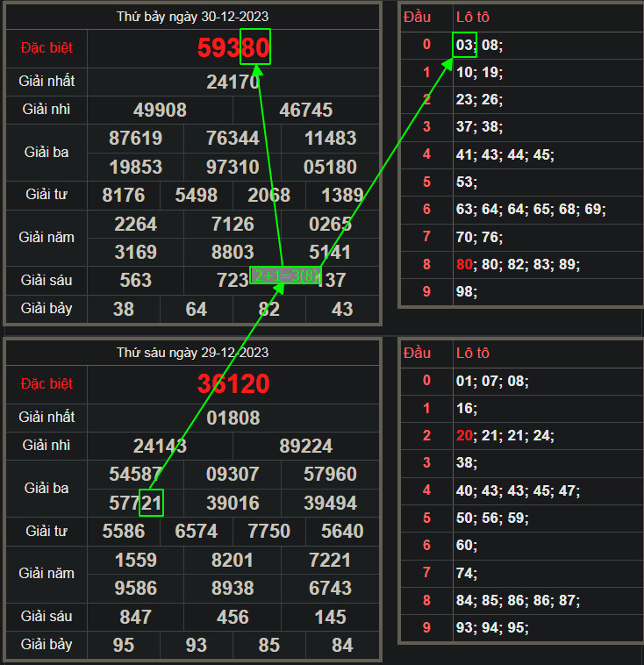Screen dimensions: 644x665
Task: Click the red 80 in the Lô tô row 8
Action: pyautogui.click(x=464, y=264)
